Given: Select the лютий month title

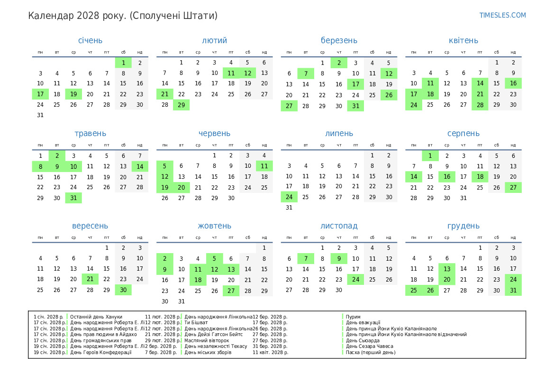Looking at the screenshot, I should (214, 41).
